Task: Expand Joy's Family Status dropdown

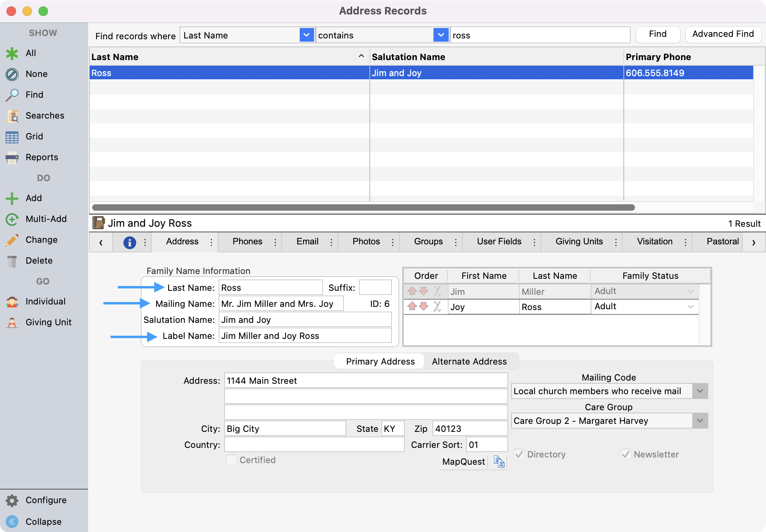Action: click(x=690, y=306)
